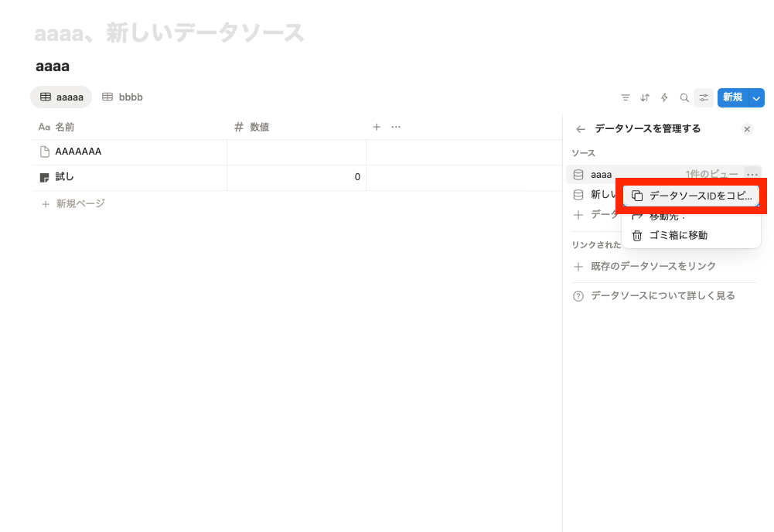Switch to the bbbb view tab
The image size is (774, 532).
123,97
